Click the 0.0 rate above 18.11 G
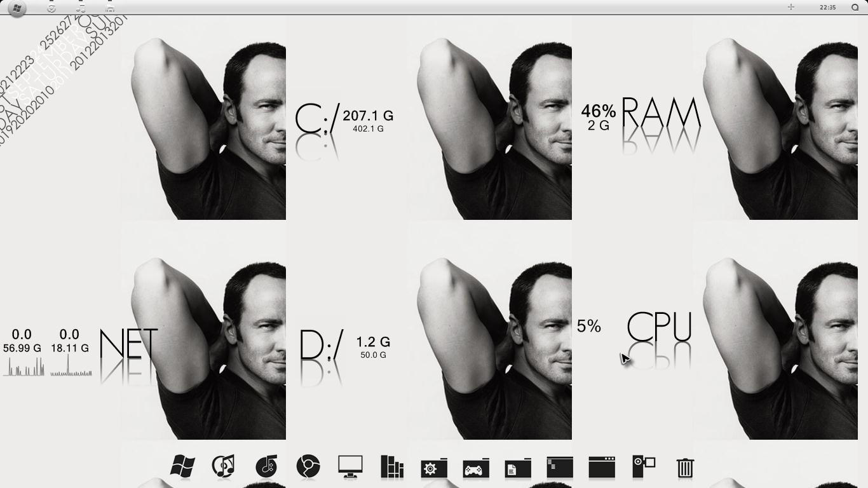Image resolution: width=868 pixels, height=488 pixels. tap(69, 334)
